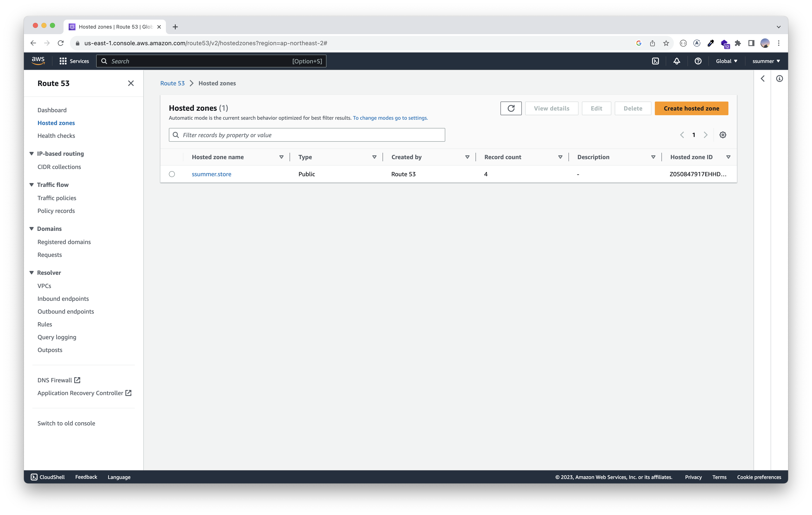Open the CloudShell icon in top navigation

click(x=655, y=61)
